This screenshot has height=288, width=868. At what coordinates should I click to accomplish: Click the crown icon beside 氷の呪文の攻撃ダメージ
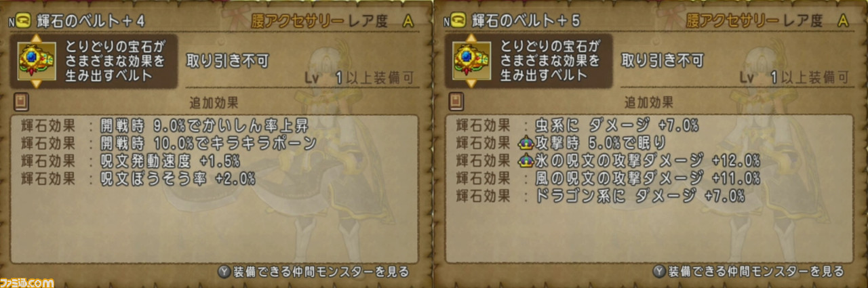pos(526,161)
